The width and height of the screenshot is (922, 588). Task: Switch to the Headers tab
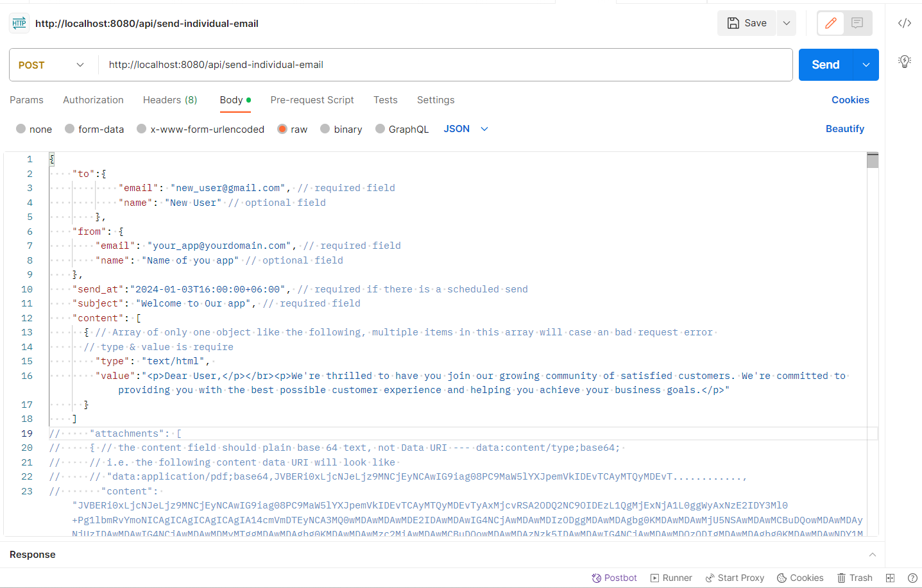(x=169, y=100)
